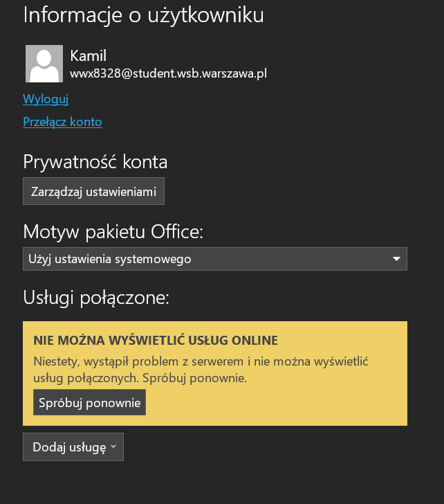Click the Usługi połączone heading
Viewport: 444px width, 504px height.
pyautogui.click(x=96, y=298)
